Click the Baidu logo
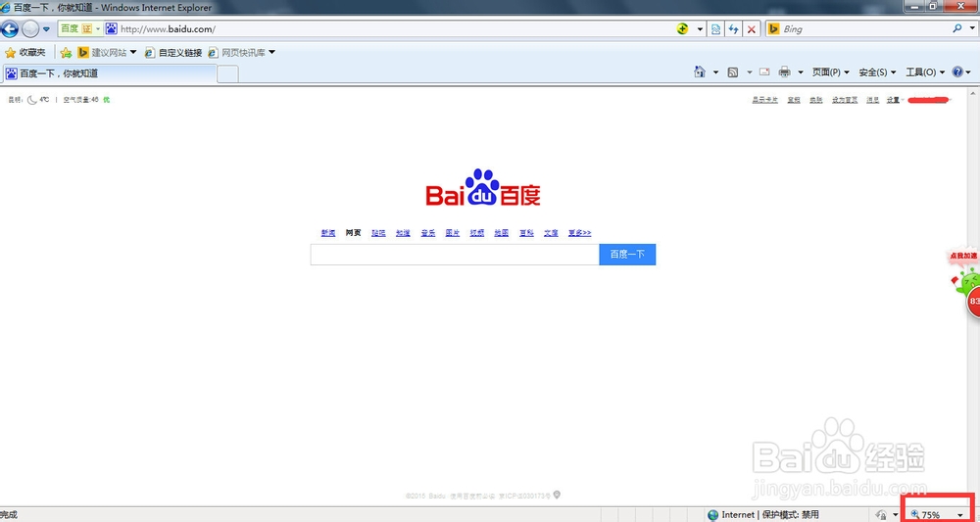 (x=483, y=187)
